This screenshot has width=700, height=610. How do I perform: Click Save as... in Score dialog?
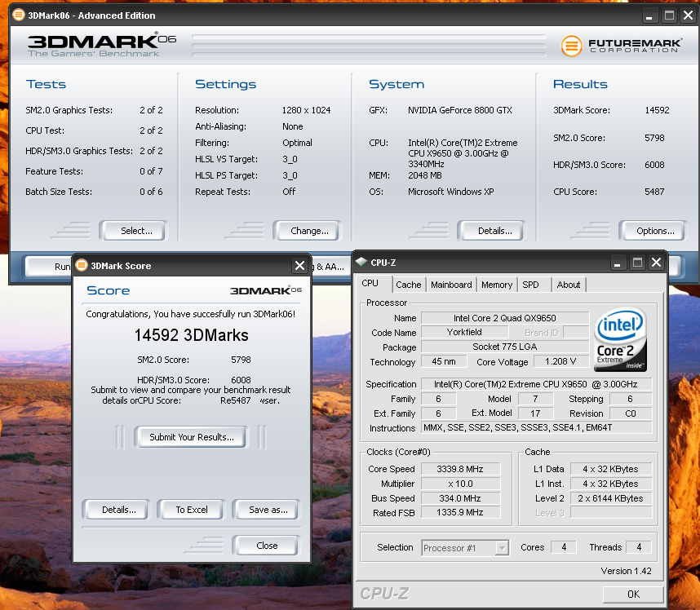[x=267, y=510]
